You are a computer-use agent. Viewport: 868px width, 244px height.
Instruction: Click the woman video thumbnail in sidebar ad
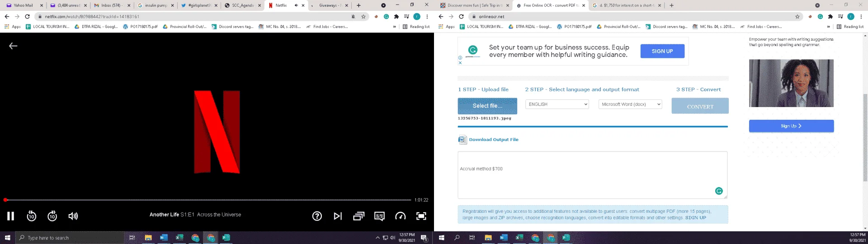(791, 83)
